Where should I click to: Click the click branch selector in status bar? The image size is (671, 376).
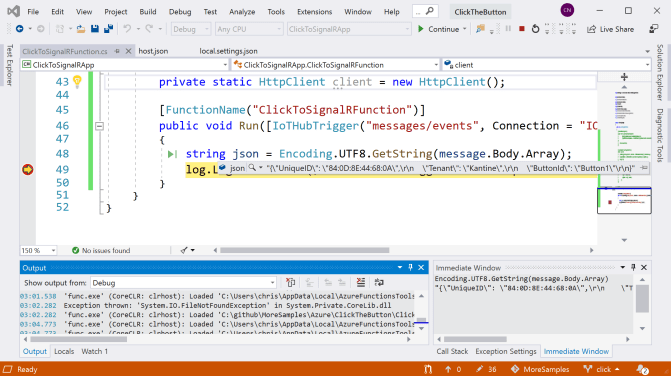pyautogui.click(x=601, y=369)
